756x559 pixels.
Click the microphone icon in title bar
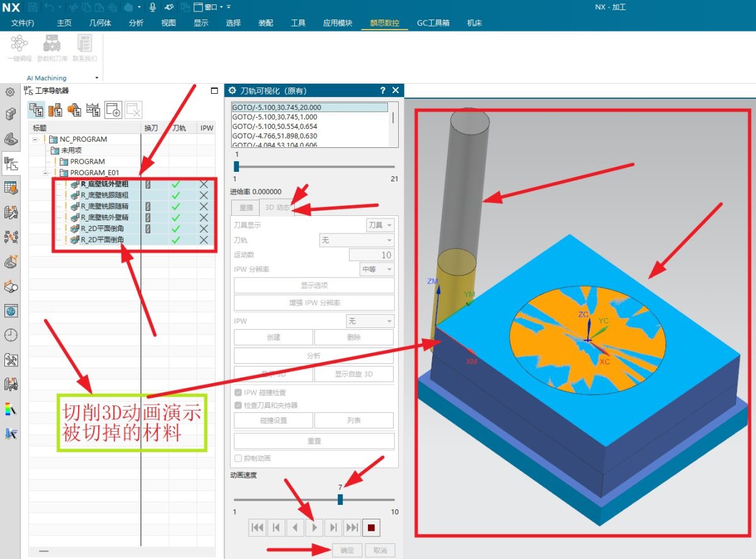coord(152,7)
